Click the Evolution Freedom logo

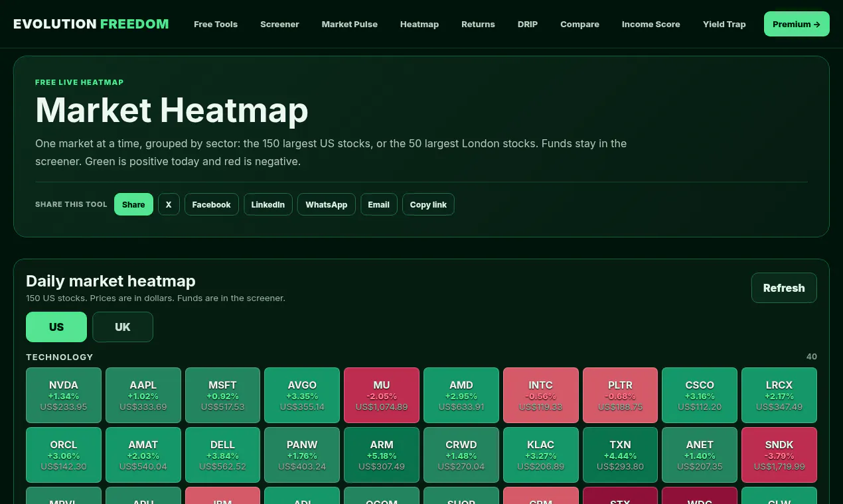point(91,24)
